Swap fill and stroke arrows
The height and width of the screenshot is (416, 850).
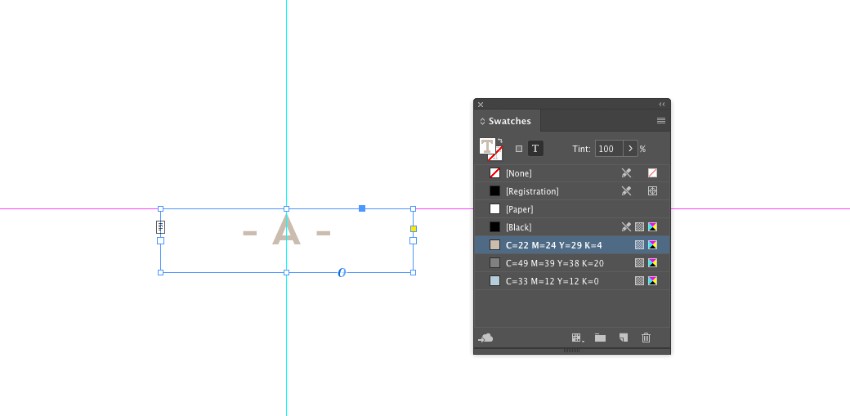(500, 140)
